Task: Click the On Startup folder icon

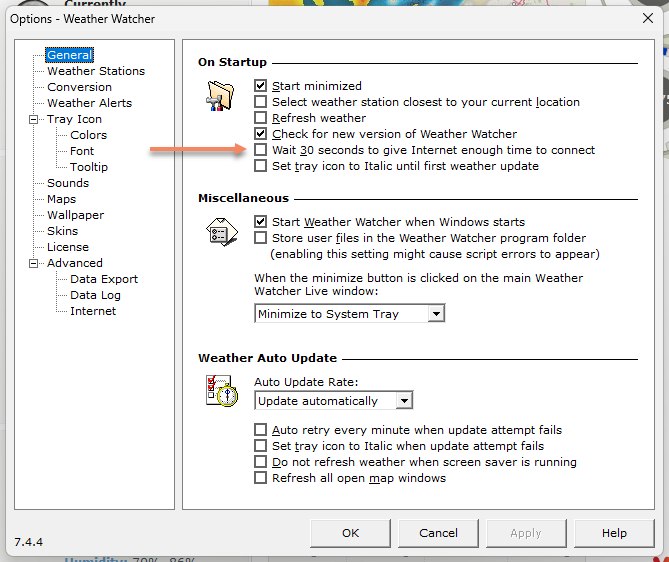Action: click(x=219, y=94)
